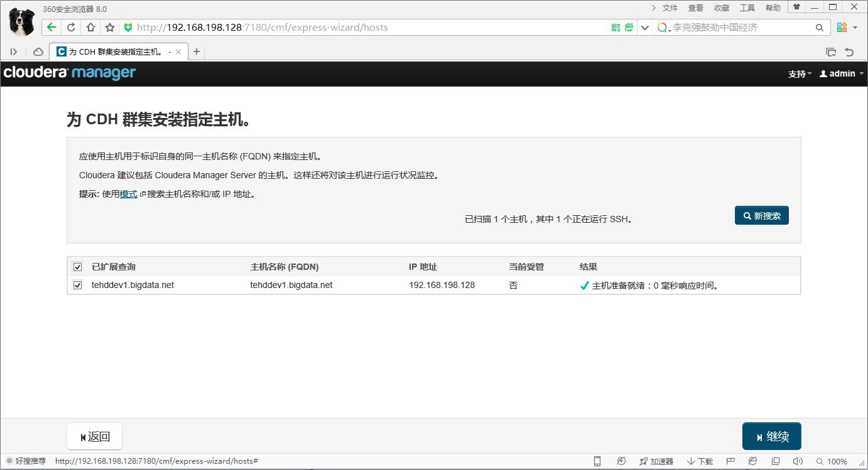Click the 返回 back button
This screenshot has height=470, width=868.
click(x=94, y=437)
